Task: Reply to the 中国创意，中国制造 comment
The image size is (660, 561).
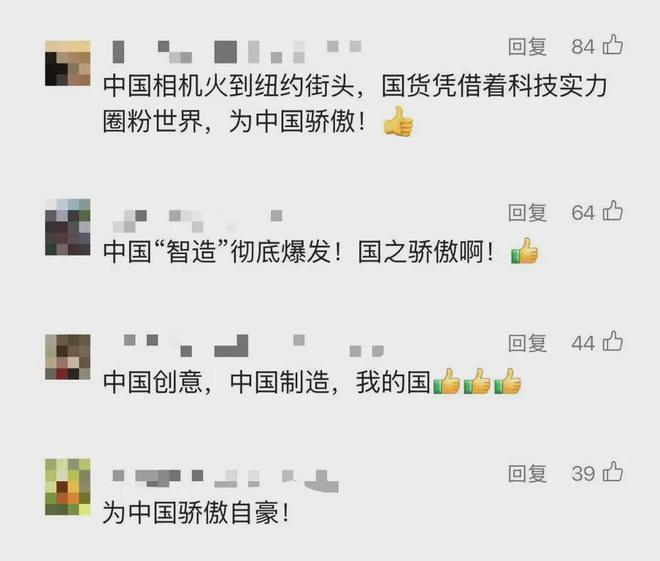Action: click(x=527, y=343)
